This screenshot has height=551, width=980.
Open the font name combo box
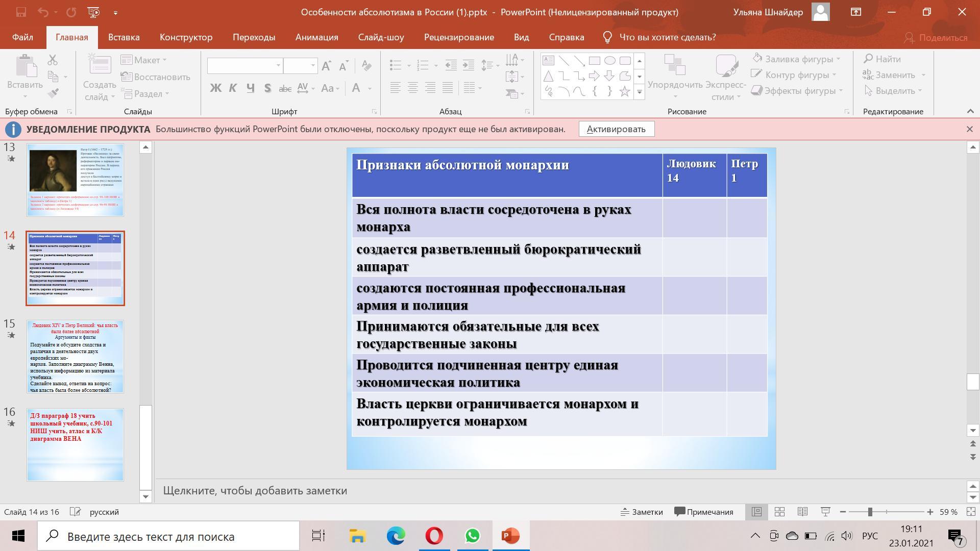point(244,65)
